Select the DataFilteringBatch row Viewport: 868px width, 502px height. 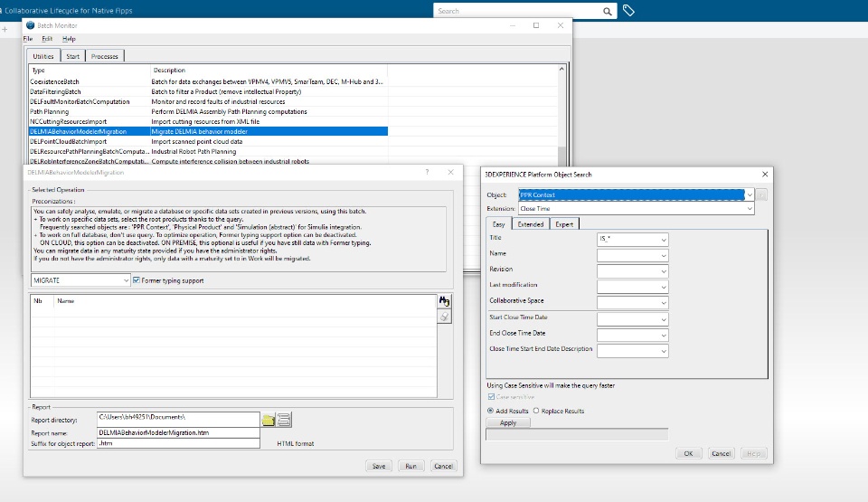pos(208,91)
